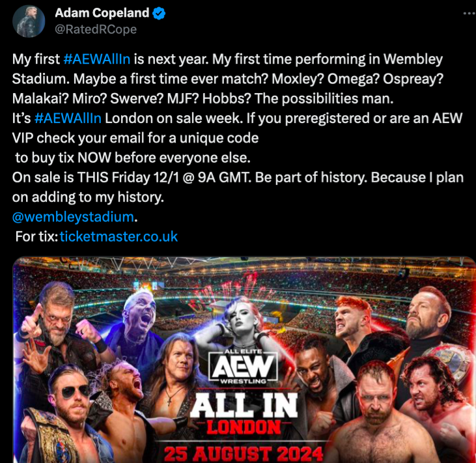This screenshot has width=476, height=463.
Task: Click the red "LONDON" text on the poster
Action: (x=244, y=427)
